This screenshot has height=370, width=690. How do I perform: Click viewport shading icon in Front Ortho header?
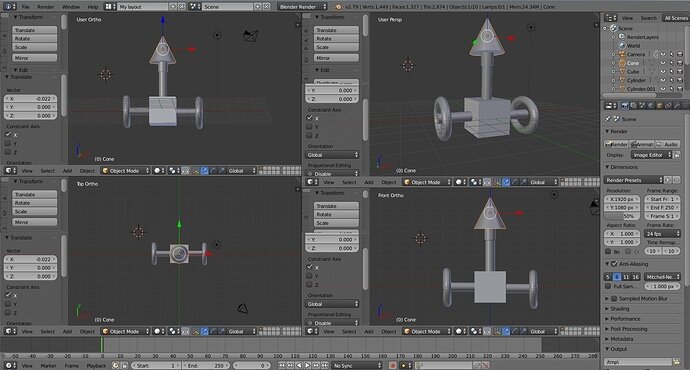(459, 331)
